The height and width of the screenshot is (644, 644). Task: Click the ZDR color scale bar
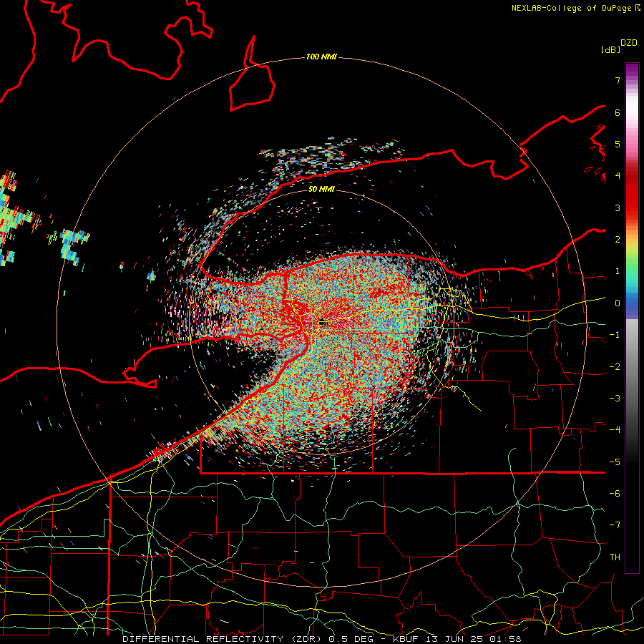tap(632, 318)
